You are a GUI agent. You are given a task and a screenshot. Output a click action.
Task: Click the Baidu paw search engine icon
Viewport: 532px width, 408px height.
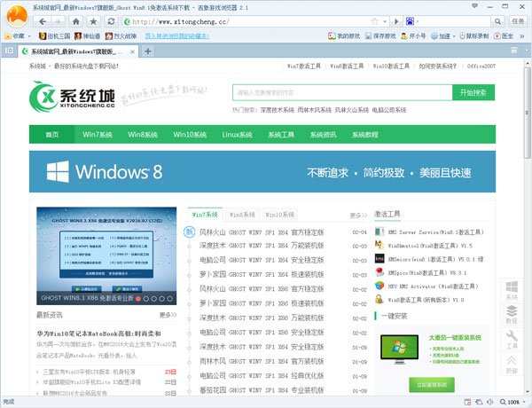click(410, 21)
